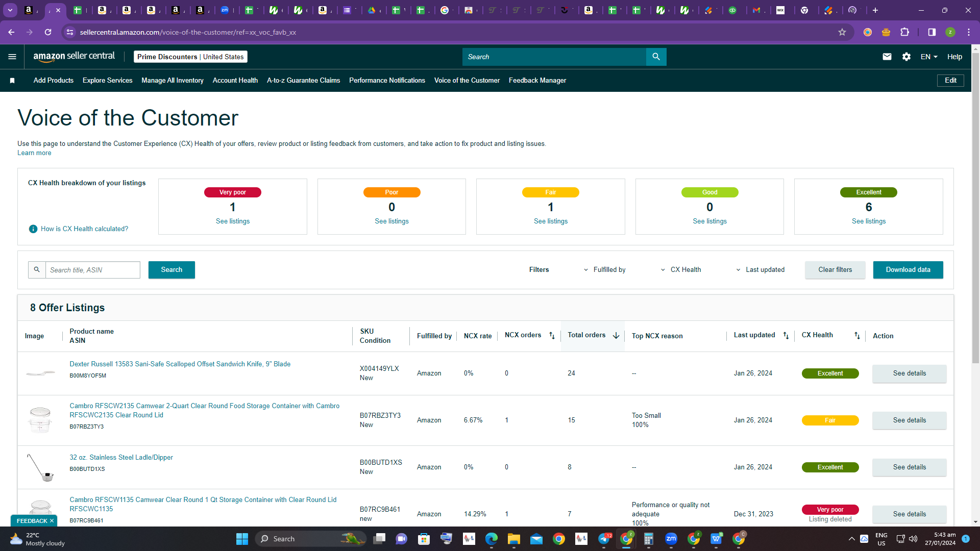
Task: Click Download data button
Action: 908,270
